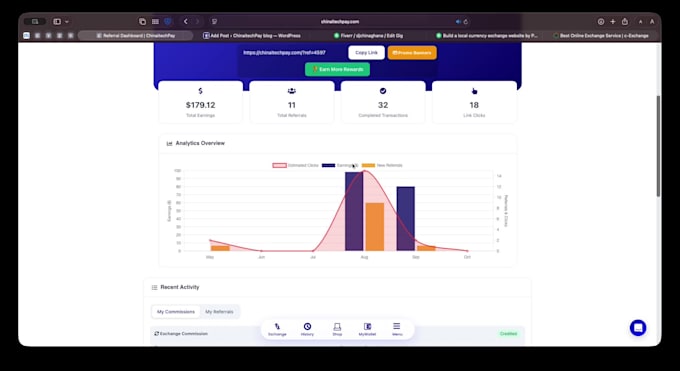Open the History clock icon

(307, 326)
